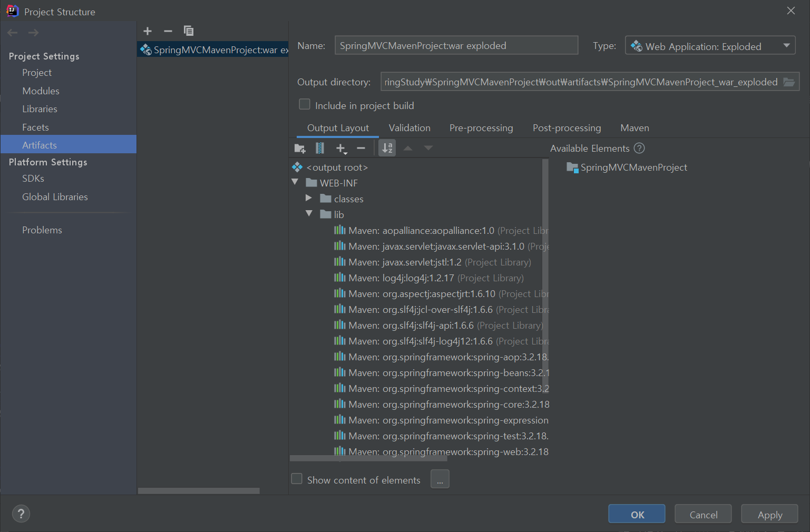Image resolution: width=810 pixels, height=532 pixels.
Task: Click aopalliance library icon
Action: point(340,230)
